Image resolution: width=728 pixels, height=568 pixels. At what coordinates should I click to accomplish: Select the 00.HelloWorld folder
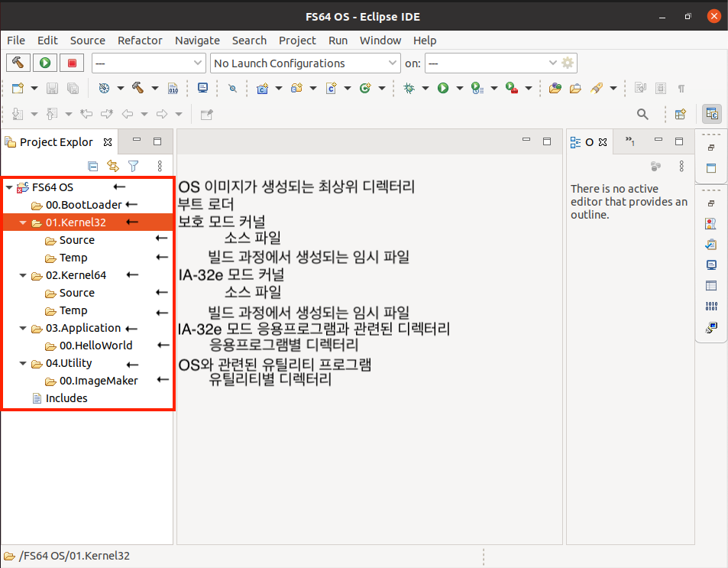tap(96, 346)
